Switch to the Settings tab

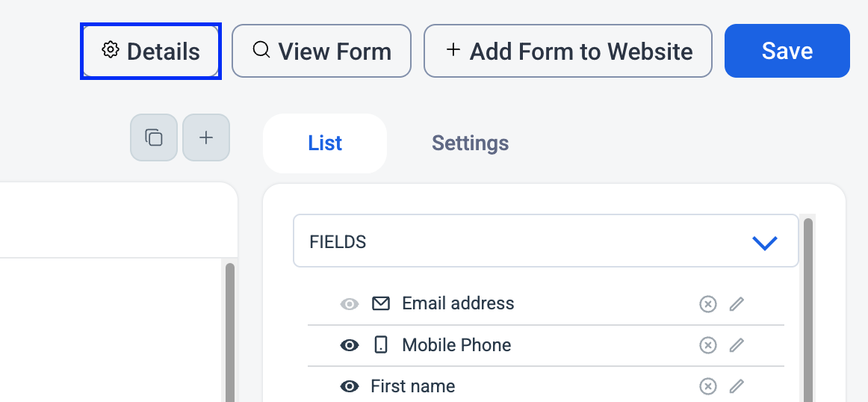coord(470,143)
